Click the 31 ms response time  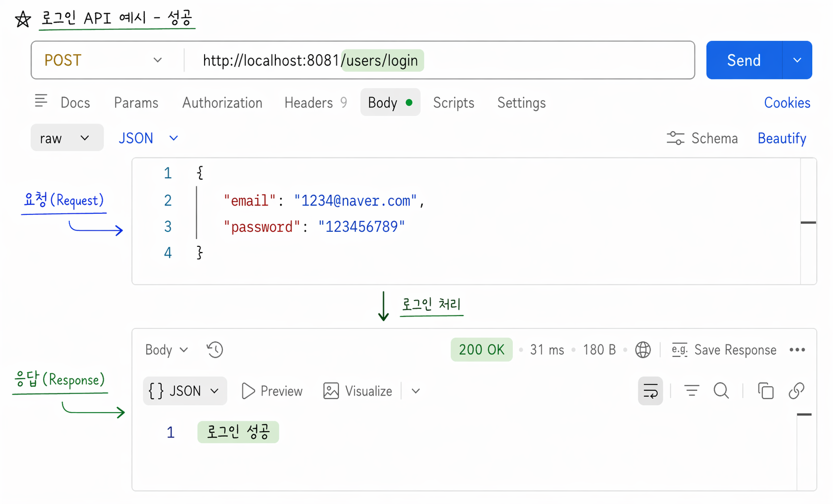click(547, 350)
